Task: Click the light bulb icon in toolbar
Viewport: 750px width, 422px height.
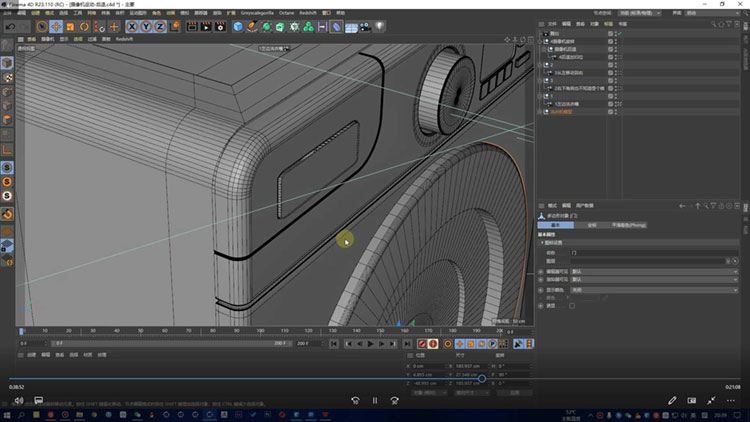Action: (380, 26)
